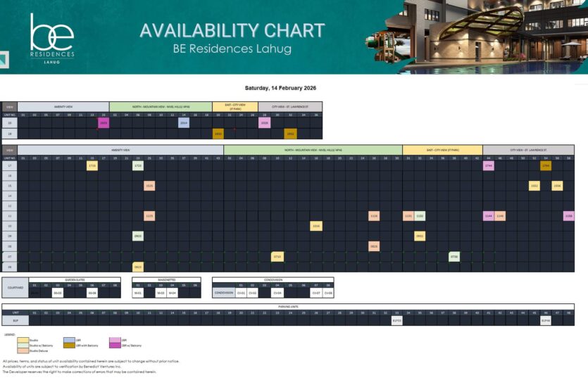Image resolution: width=588 pixels, height=380 pixels.
Task: Select studio deluxe unit 1125
Action: (149, 216)
